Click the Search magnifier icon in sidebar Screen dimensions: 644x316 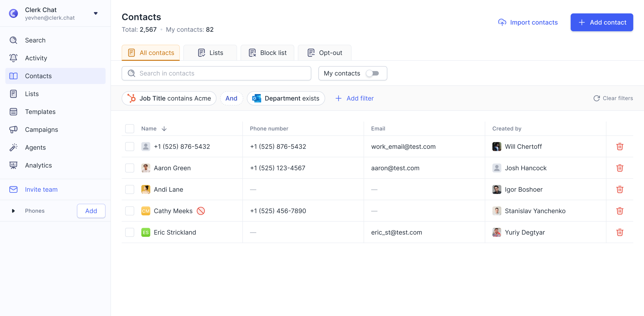[13, 40]
